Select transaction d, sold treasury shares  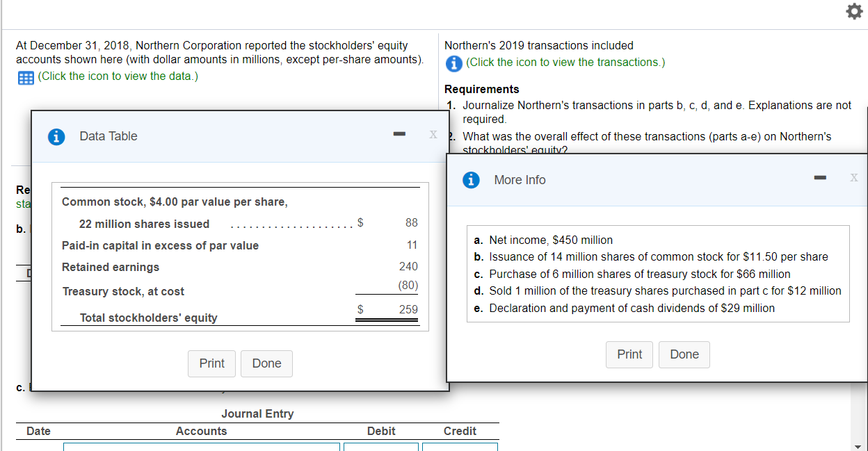click(x=657, y=291)
